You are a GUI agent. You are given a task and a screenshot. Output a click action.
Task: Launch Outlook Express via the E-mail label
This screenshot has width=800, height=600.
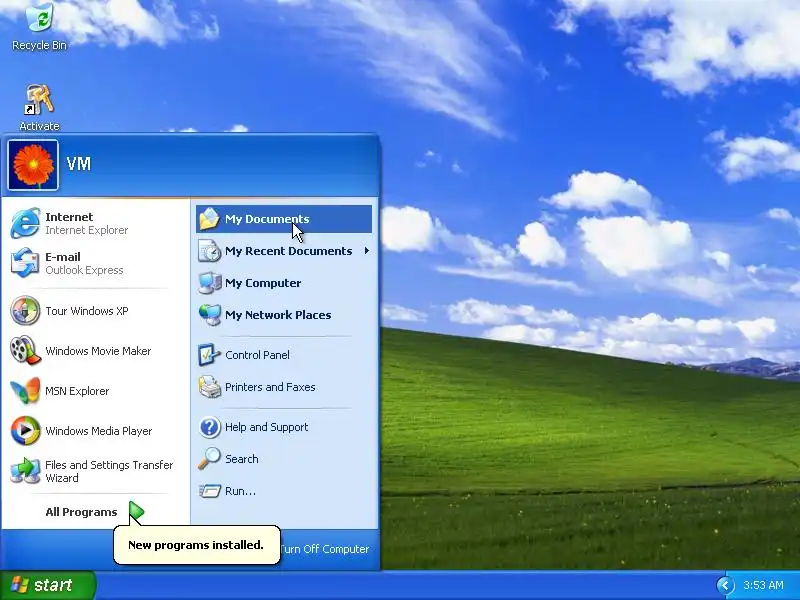point(63,257)
